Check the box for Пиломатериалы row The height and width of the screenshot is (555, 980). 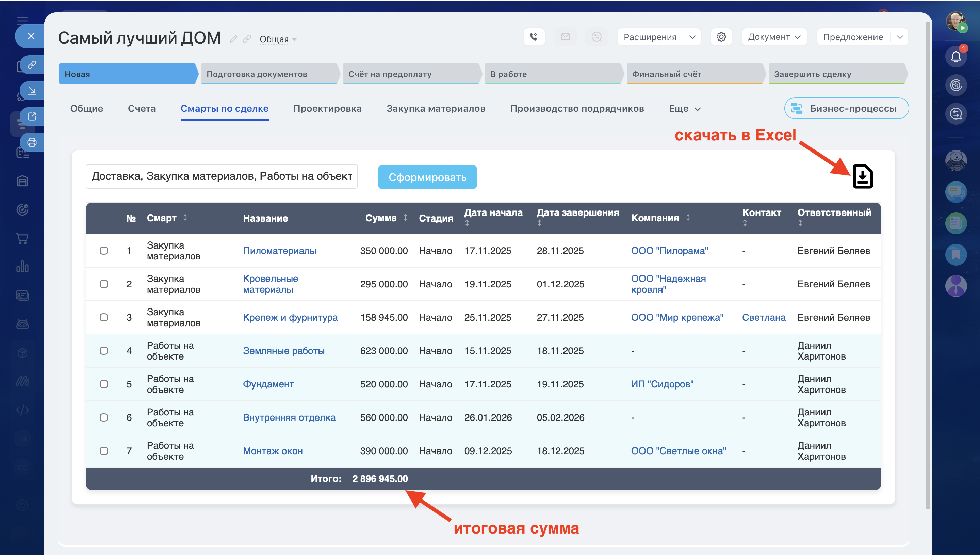coord(103,251)
